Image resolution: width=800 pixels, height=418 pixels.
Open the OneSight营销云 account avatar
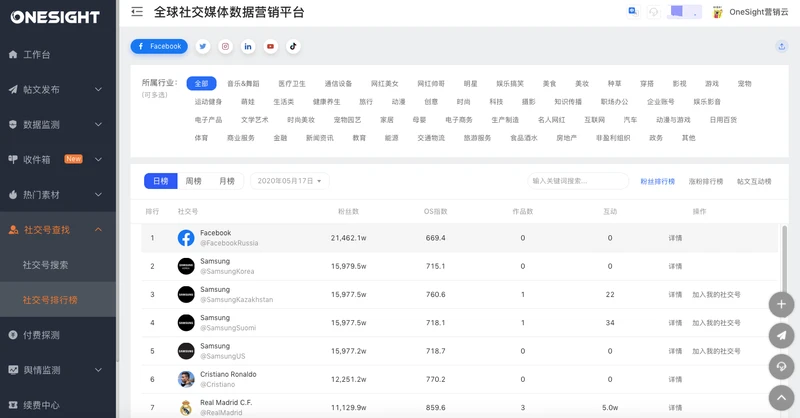pos(718,12)
